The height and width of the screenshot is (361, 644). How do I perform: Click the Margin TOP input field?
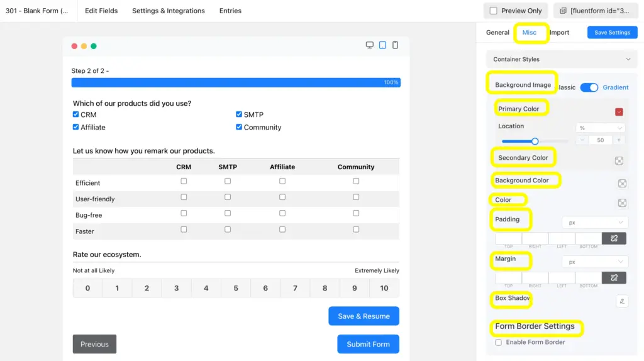508,277
